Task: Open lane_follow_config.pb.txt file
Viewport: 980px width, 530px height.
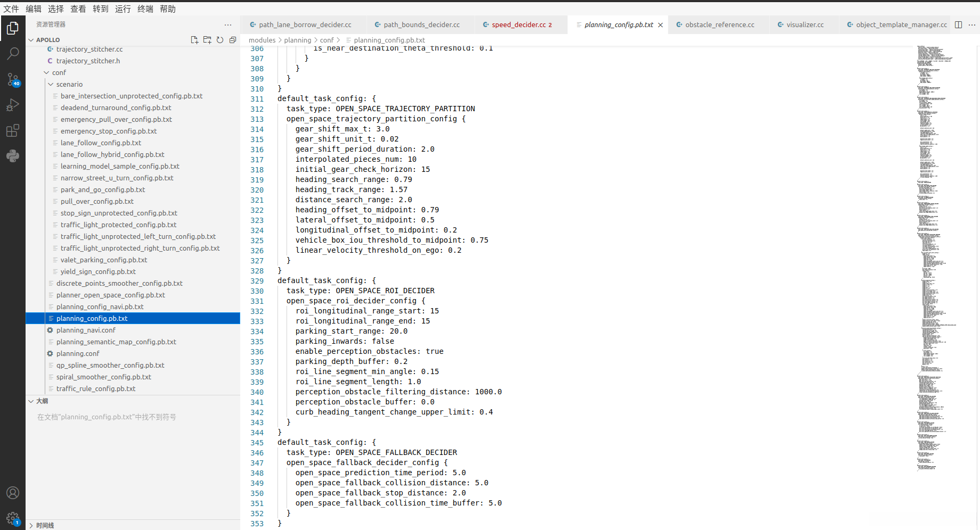Action: pos(101,143)
